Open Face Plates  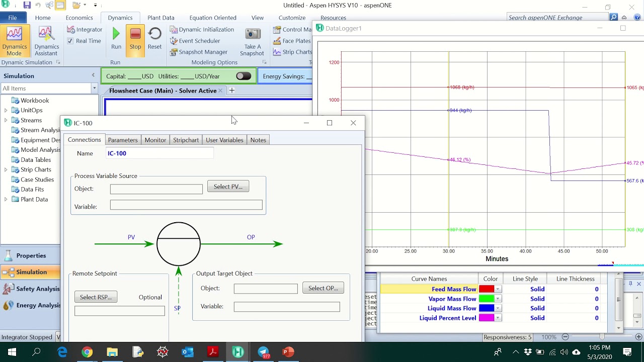point(292,41)
